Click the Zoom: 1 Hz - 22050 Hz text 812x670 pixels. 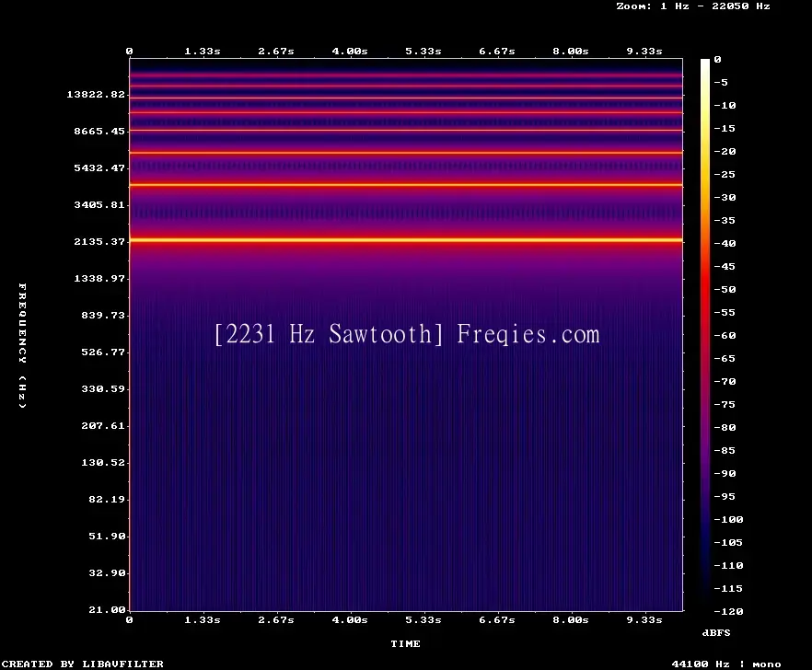point(693,6)
